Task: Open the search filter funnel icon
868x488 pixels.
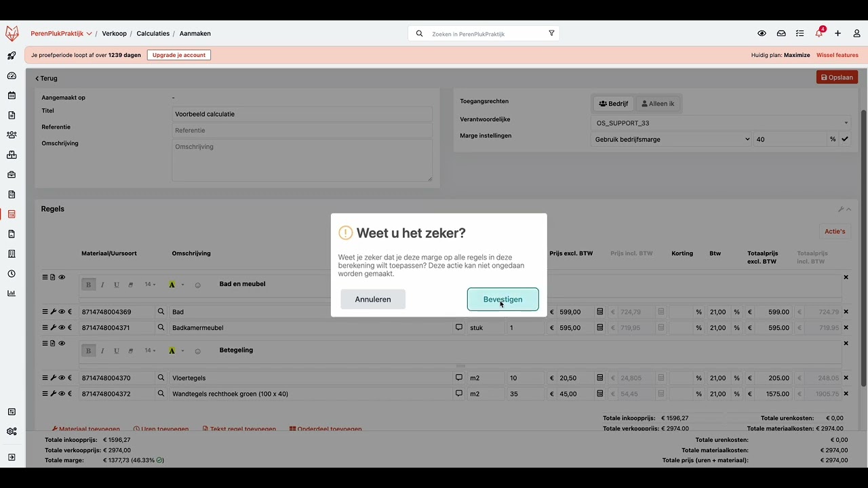Action: (551, 33)
